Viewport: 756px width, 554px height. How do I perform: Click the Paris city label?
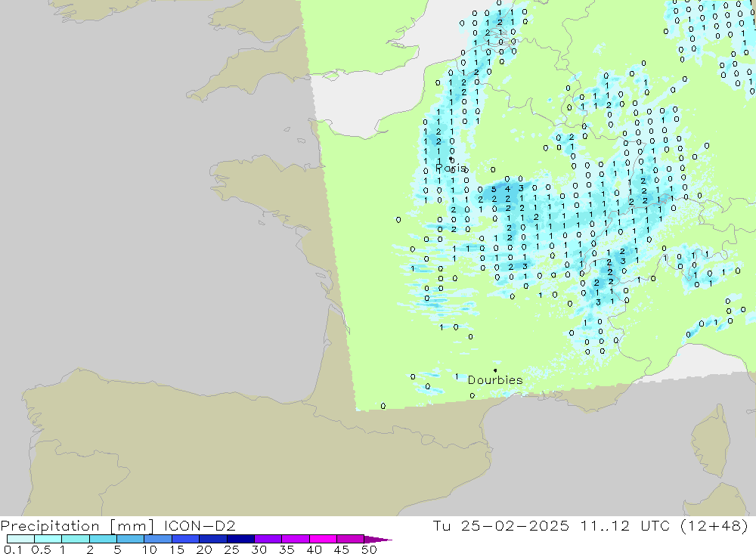click(451, 169)
